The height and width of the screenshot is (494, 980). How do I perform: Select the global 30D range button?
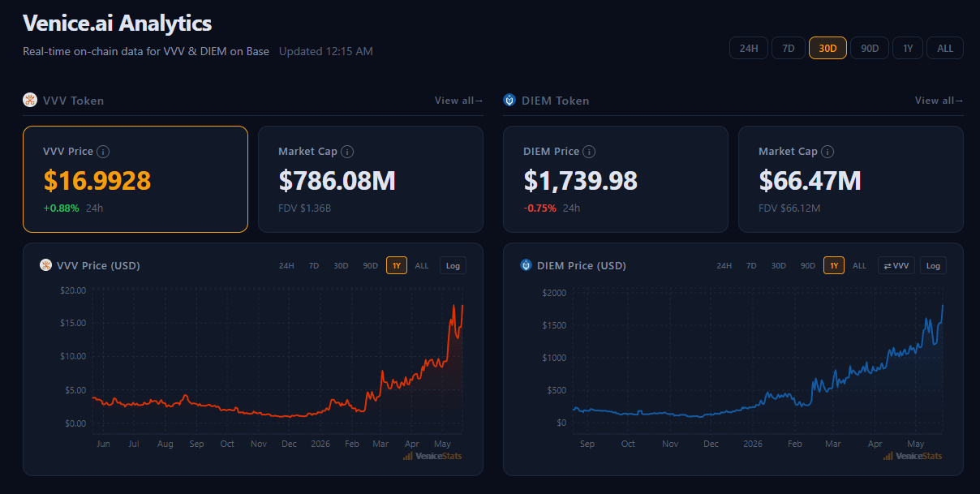(x=827, y=48)
